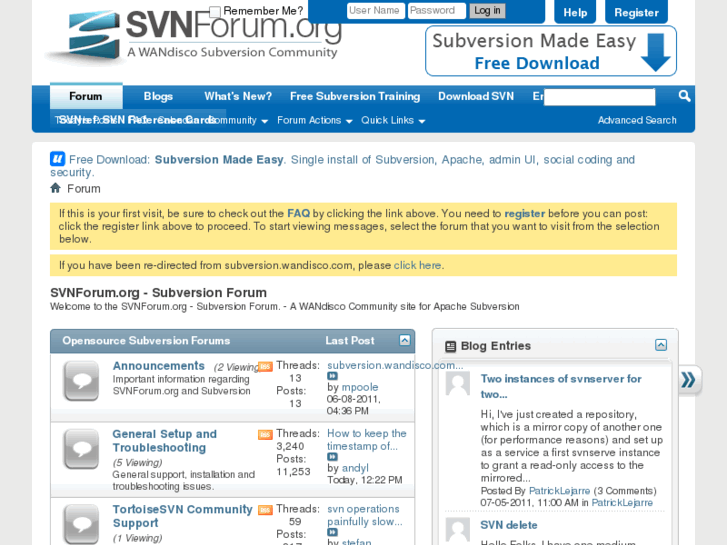Click the TortoiseSVN Community forum status icon
This screenshot has width=727, height=545.
pyautogui.click(x=82, y=524)
